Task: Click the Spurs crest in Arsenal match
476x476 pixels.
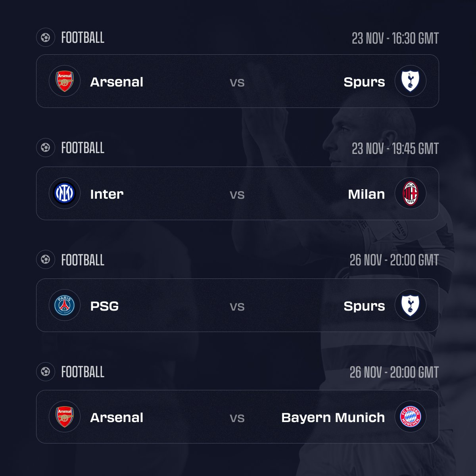Action: coord(411,81)
